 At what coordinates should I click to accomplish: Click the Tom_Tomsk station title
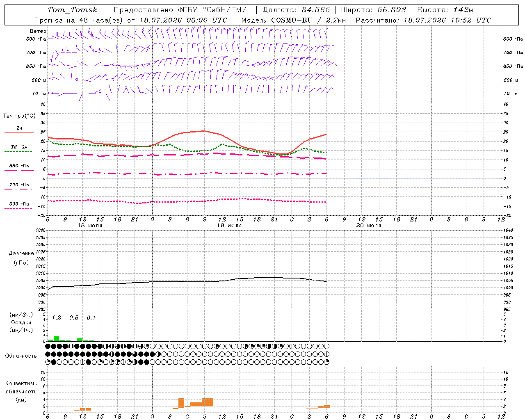pos(73,10)
